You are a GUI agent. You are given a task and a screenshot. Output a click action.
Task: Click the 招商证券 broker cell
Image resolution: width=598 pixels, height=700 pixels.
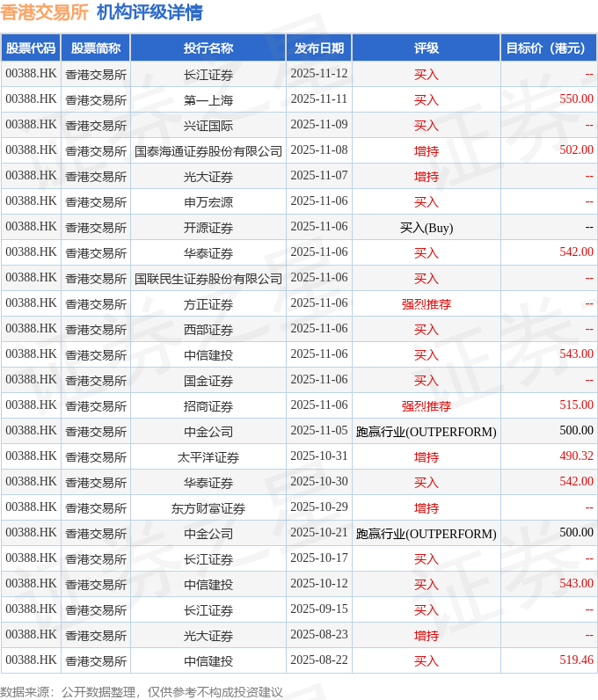point(208,405)
